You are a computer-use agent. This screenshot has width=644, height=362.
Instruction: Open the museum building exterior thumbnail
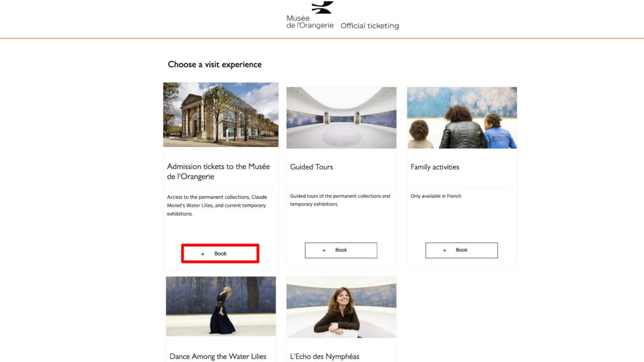click(x=221, y=114)
